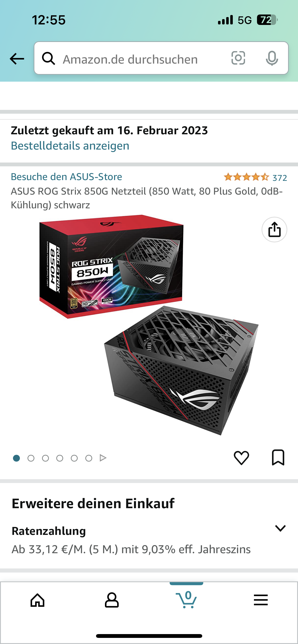The image size is (298, 644).
Task: Play product video from carousel triangle
Action: click(103, 458)
